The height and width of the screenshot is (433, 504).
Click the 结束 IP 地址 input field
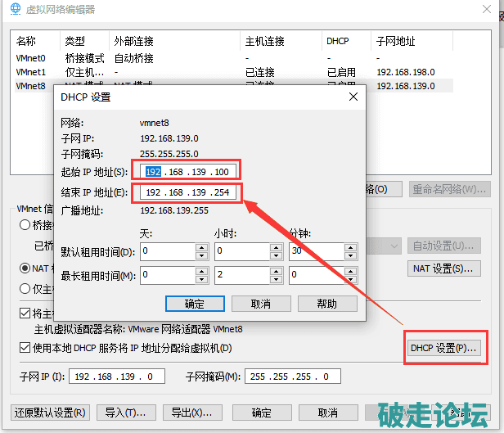coord(190,192)
